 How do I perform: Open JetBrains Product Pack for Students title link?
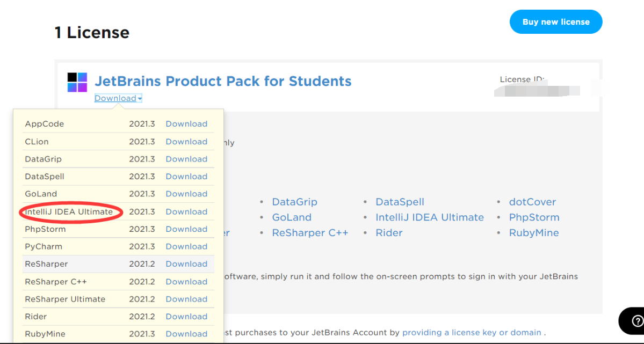(x=223, y=81)
